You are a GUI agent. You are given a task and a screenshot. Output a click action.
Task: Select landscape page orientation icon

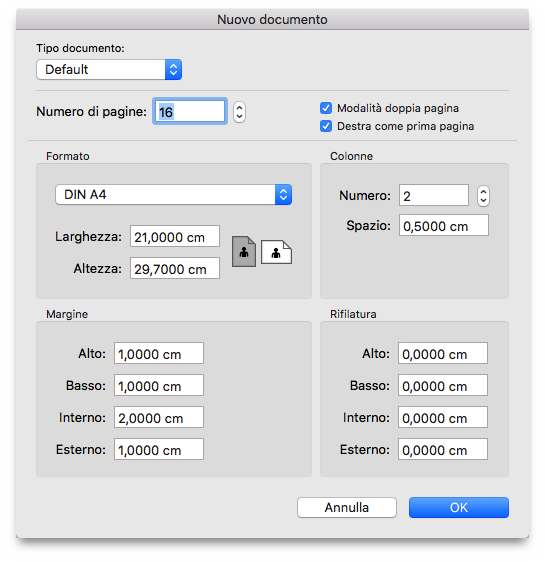(276, 252)
